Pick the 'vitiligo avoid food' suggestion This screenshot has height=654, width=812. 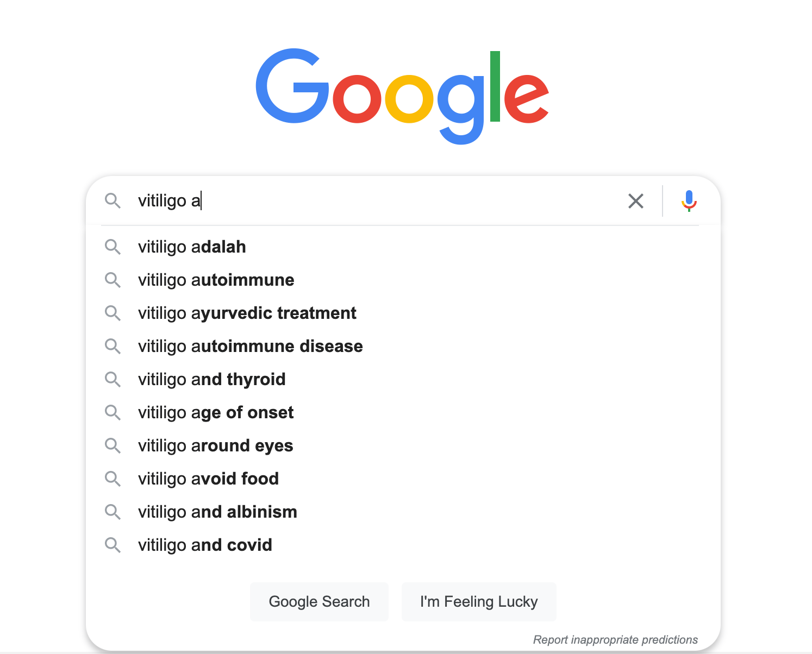[x=208, y=479]
